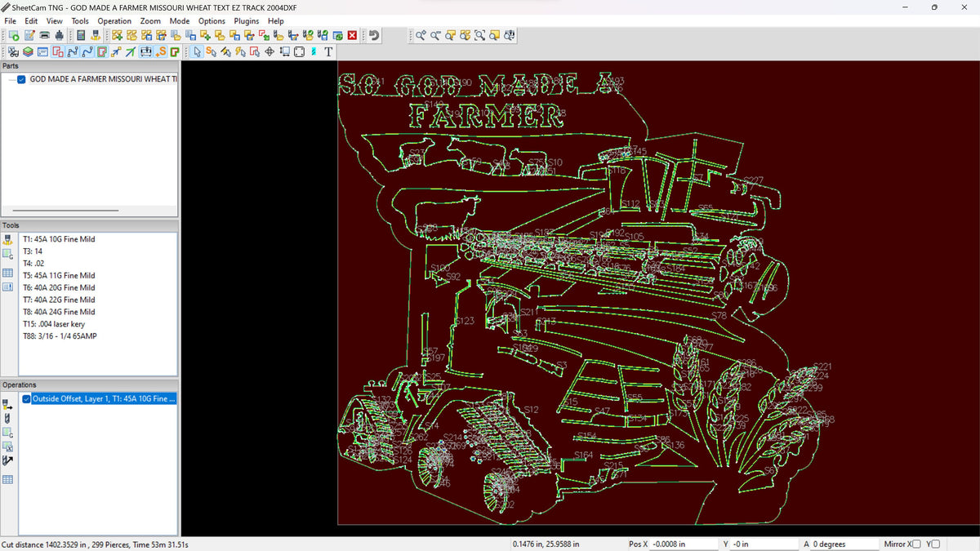Open the Edit menu
Screen dimensions: 980x551
[x=31, y=20]
